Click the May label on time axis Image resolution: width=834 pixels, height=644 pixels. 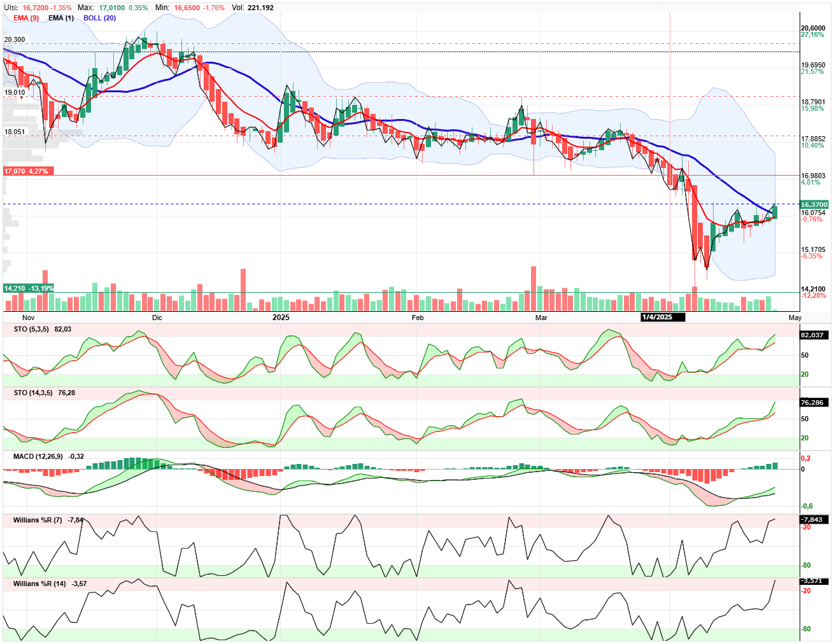click(x=795, y=317)
